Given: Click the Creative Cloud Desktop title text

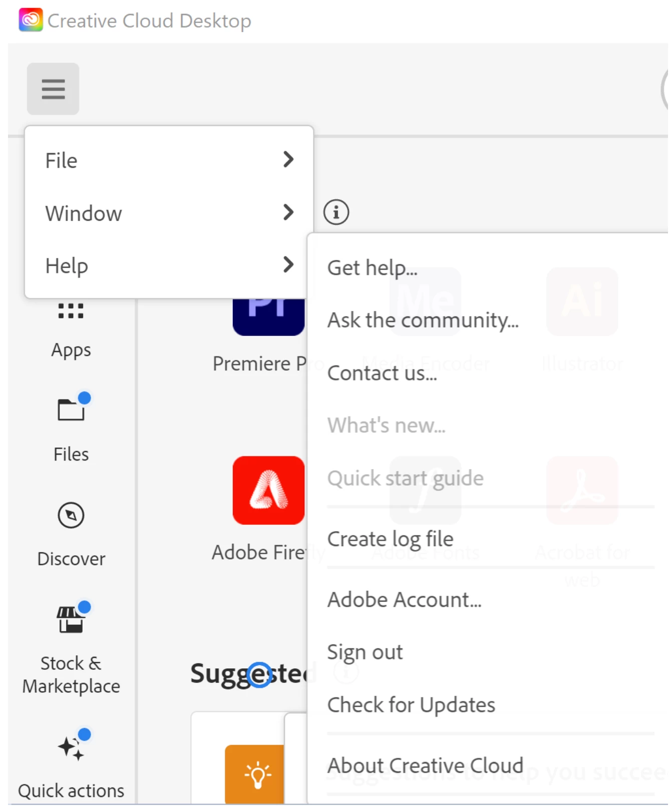Looking at the screenshot, I should pos(149,21).
